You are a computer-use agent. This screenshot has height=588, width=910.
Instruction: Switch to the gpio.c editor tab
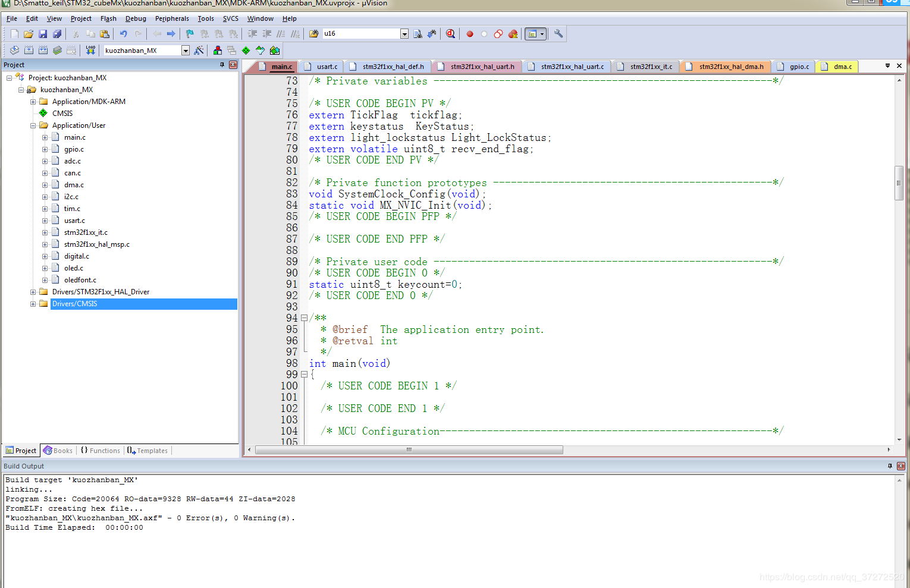799,67
